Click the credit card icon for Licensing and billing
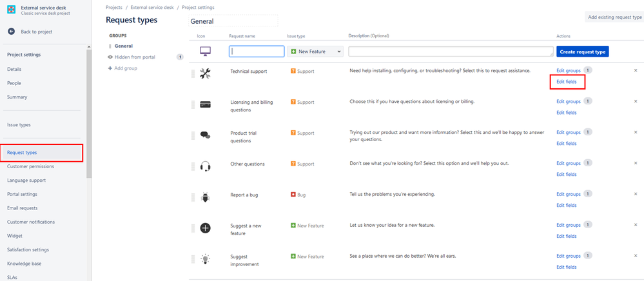Viewport: 644px width, 281px height. tap(206, 105)
